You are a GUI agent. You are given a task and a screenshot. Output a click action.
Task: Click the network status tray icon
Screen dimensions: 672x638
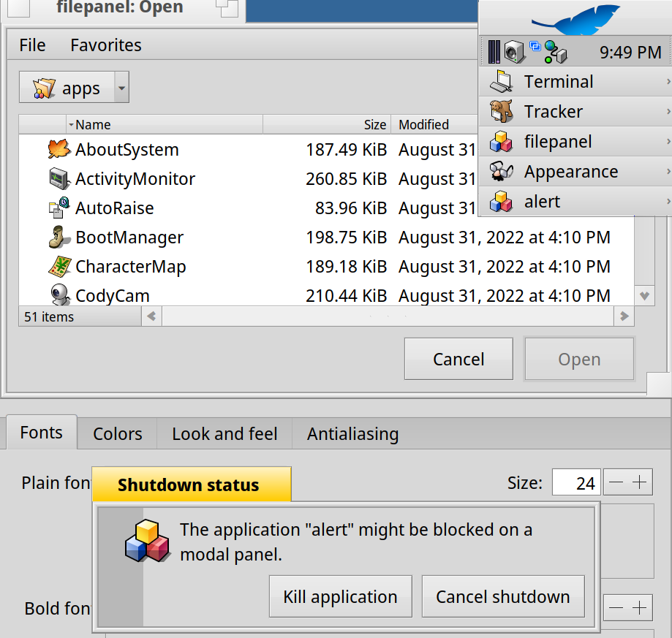tap(556, 52)
